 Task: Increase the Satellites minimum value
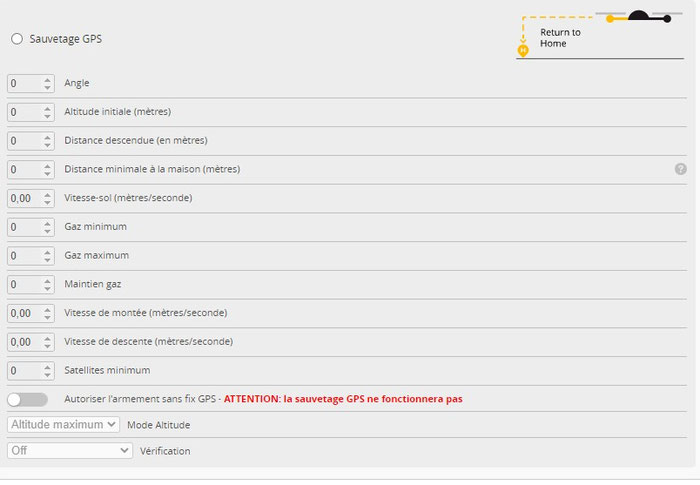(47, 367)
